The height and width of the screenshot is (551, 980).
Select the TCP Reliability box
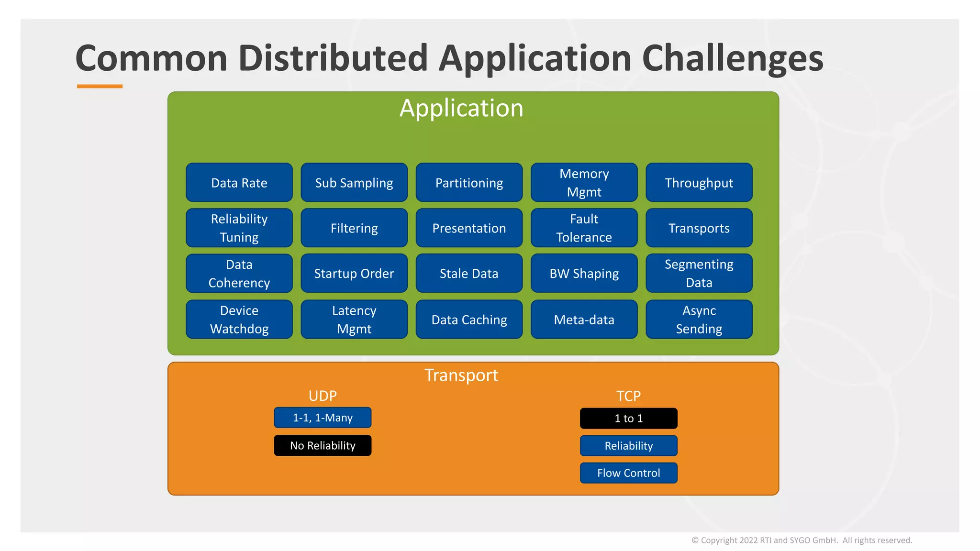point(629,445)
